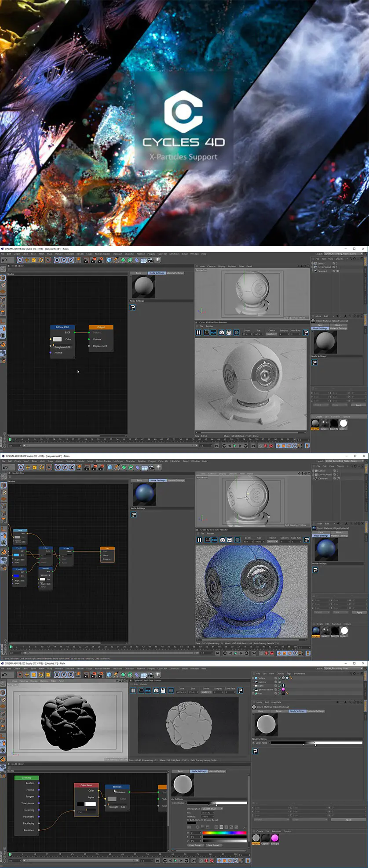Click the Apply button in the Untitled 3 window
Viewport: 369px width, 868px height.
click(x=348, y=820)
